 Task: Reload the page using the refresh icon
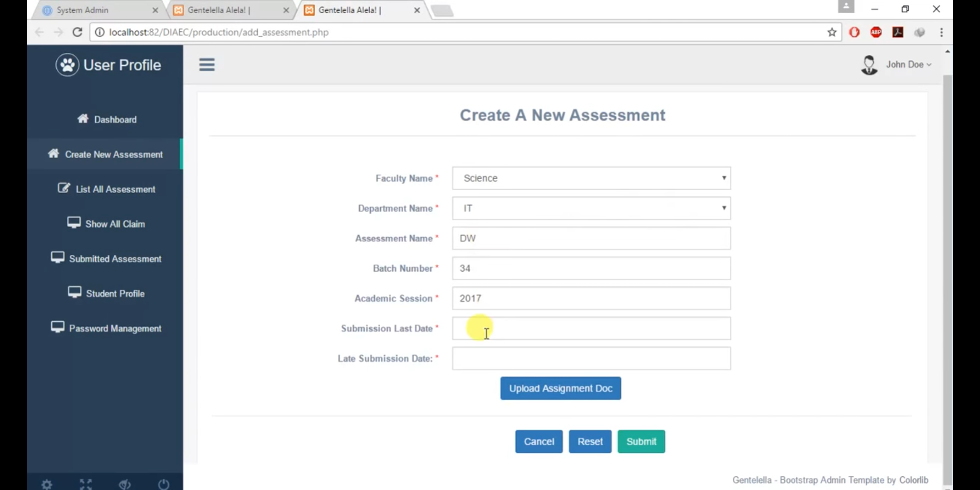pyautogui.click(x=78, y=32)
